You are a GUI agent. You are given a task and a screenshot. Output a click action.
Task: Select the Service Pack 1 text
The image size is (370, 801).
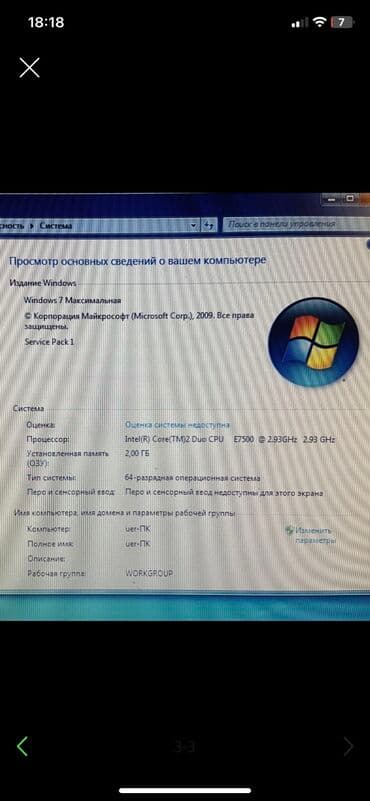[50, 342]
